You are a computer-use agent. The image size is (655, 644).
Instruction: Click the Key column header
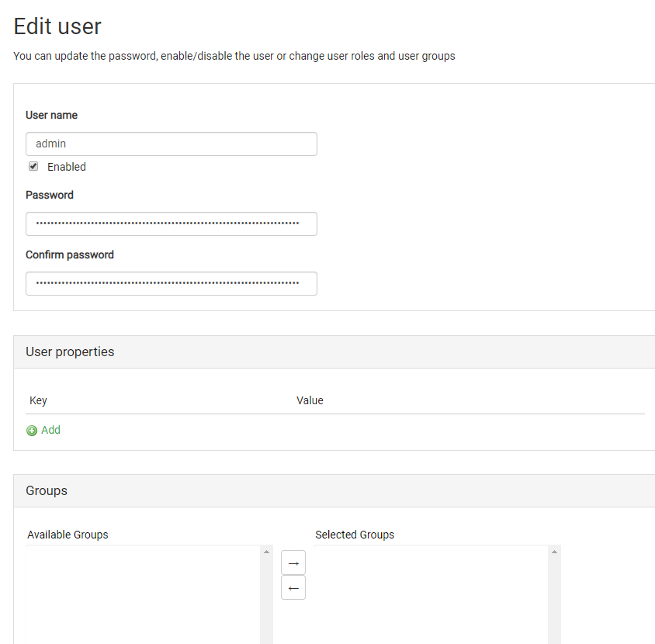pos(38,400)
